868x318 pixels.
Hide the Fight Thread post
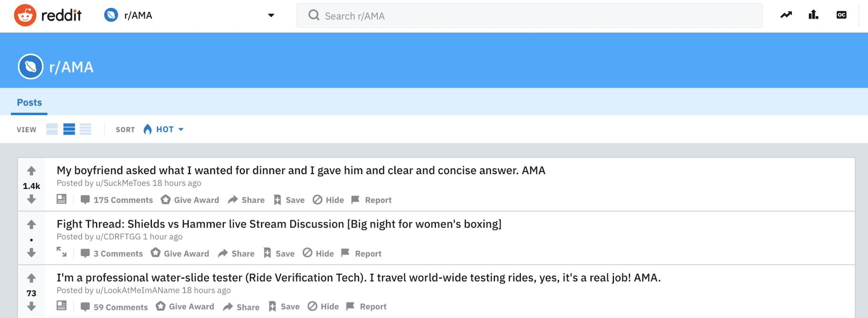(318, 253)
